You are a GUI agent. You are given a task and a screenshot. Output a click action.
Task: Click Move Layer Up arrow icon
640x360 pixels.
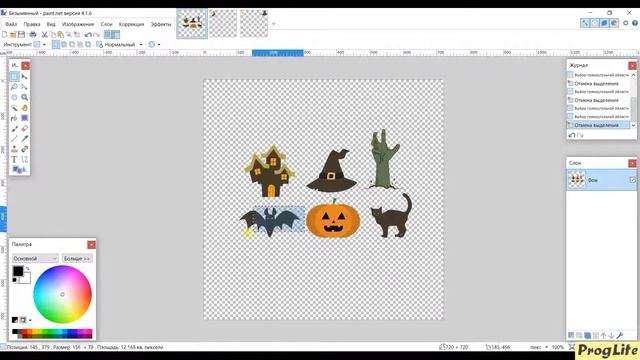tap(604, 336)
